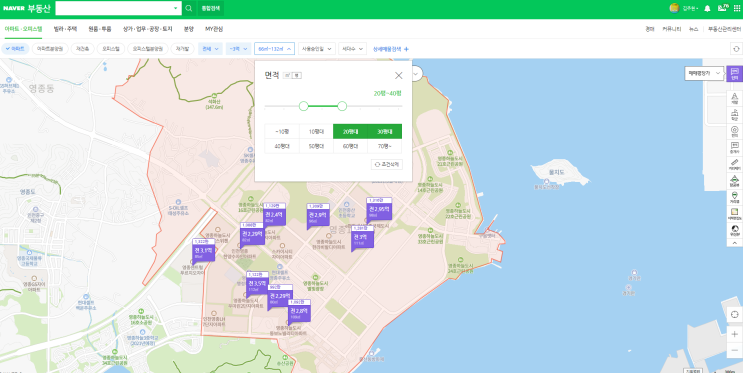Switch to the MY관심 tab
This screenshot has height=373, width=743.
pyautogui.click(x=214, y=28)
